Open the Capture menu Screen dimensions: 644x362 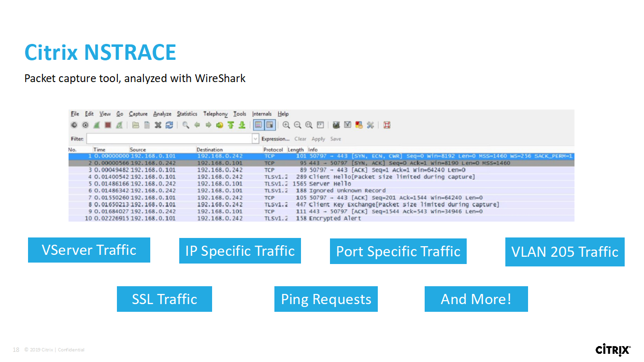coord(138,114)
